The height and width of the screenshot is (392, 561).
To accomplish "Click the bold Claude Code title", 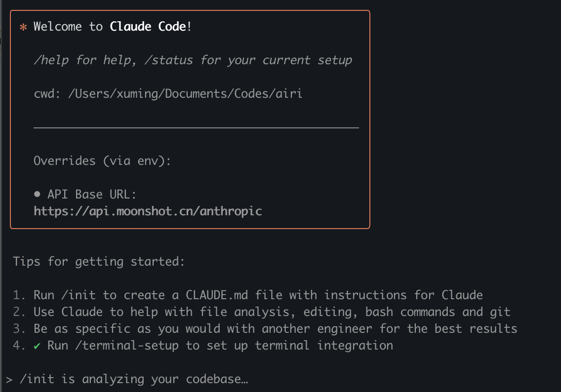I will tap(148, 27).
